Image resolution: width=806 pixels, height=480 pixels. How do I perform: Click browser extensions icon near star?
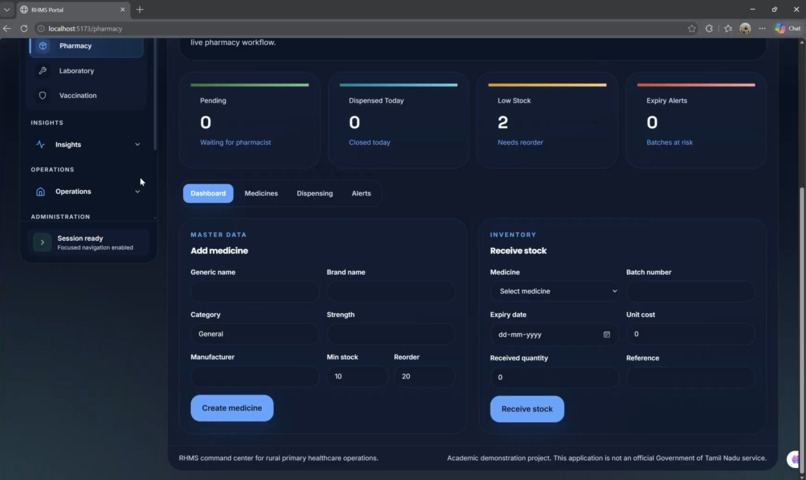pos(709,28)
